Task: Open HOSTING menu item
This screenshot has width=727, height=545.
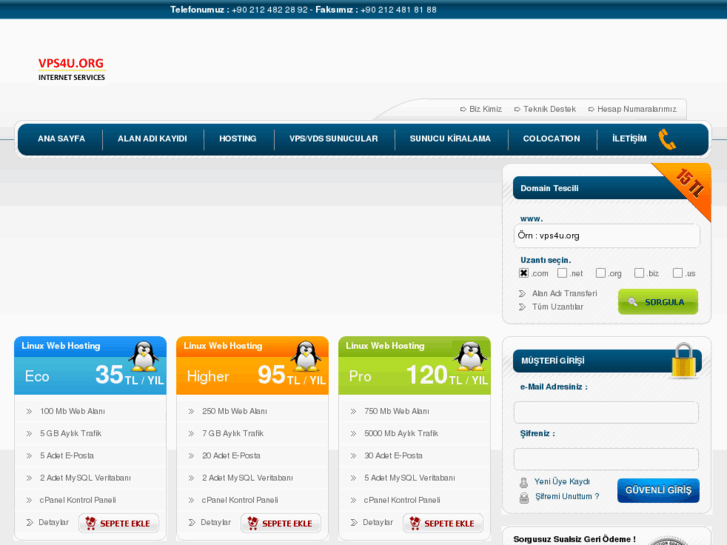Action: point(238,139)
